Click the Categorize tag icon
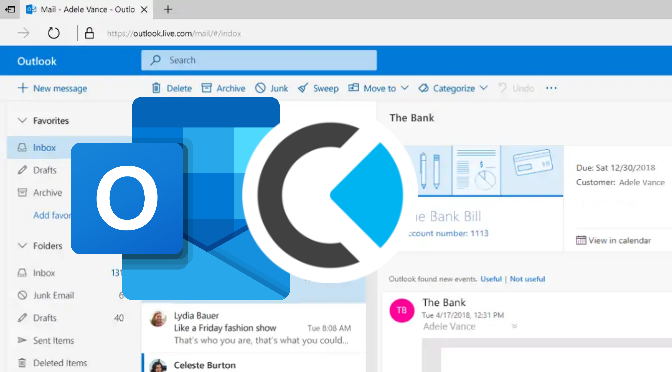672x372 pixels. [423, 88]
